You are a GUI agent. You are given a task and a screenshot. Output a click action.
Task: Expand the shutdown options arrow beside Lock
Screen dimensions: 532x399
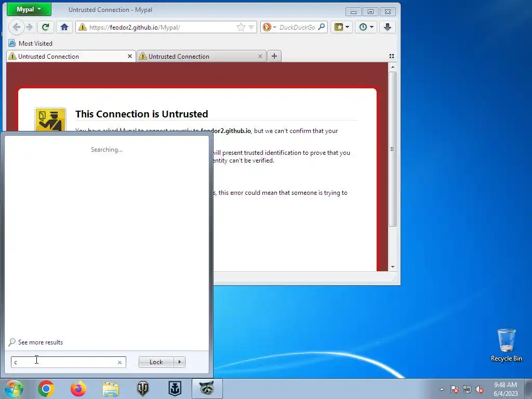(179, 362)
